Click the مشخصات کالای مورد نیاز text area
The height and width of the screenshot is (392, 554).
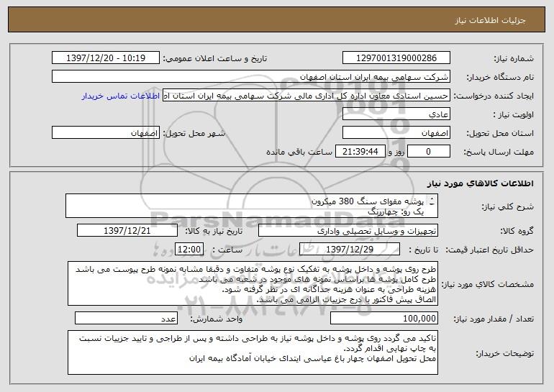253,283
